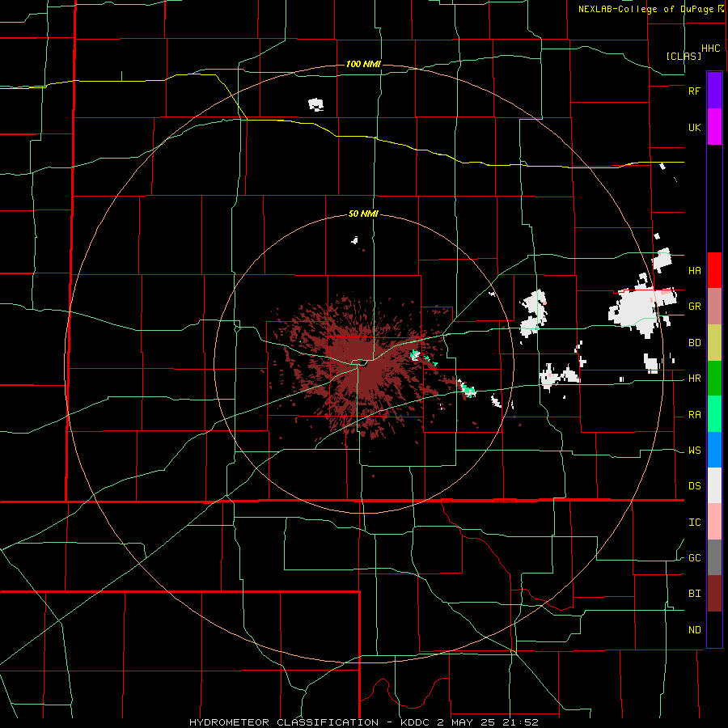Click the BD legend label
Screen dimensions: 728x728
pos(694,343)
